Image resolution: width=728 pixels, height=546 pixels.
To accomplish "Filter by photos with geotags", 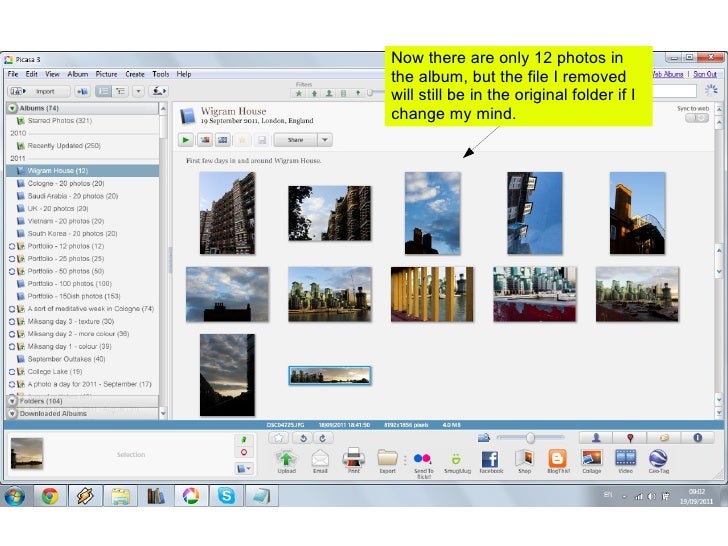I will pos(358,93).
